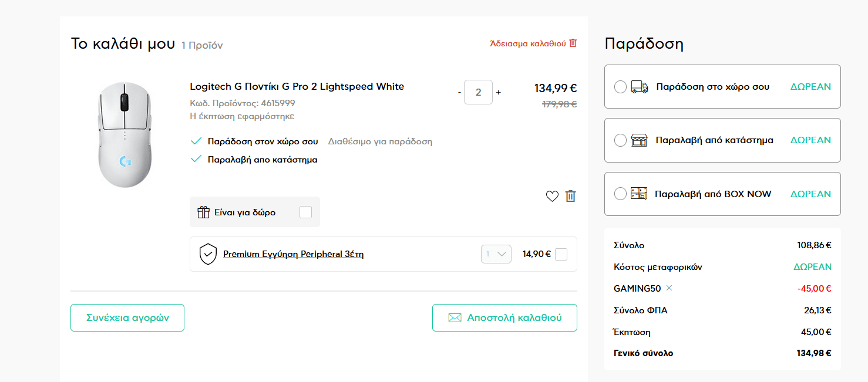Click the store pickup shop icon

[639, 140]
